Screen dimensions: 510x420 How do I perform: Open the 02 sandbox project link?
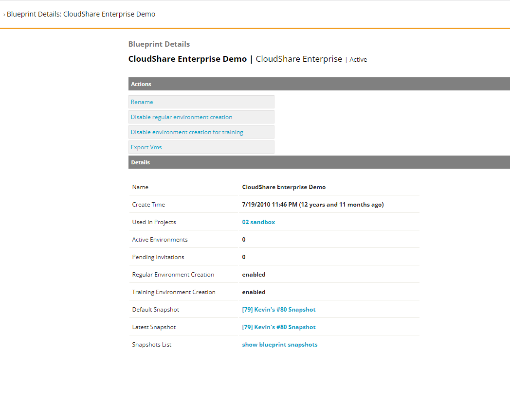[258, 222]
